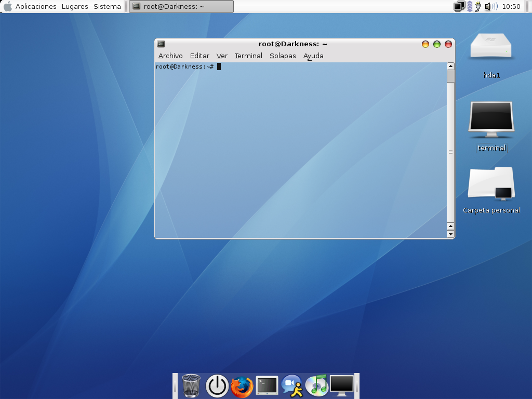Open the Editar menu in the terminal
Screen dimensions: 532x399
[199, 56]
